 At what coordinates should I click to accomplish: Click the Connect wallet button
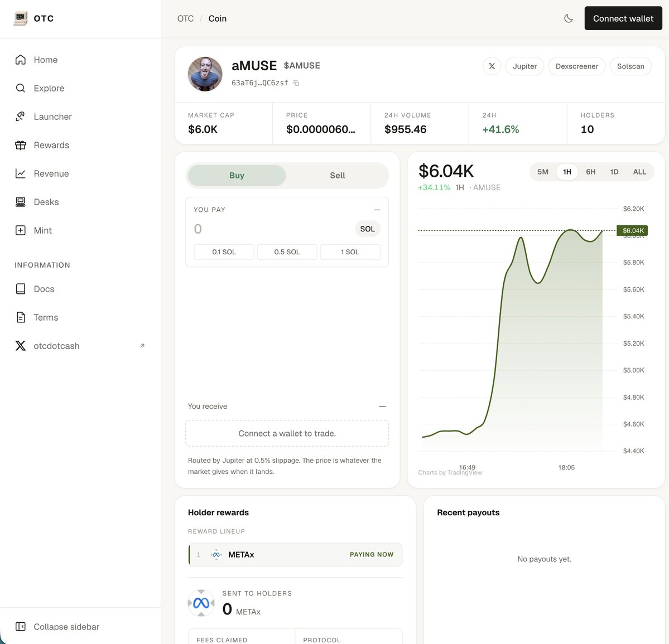coord(623,18)
